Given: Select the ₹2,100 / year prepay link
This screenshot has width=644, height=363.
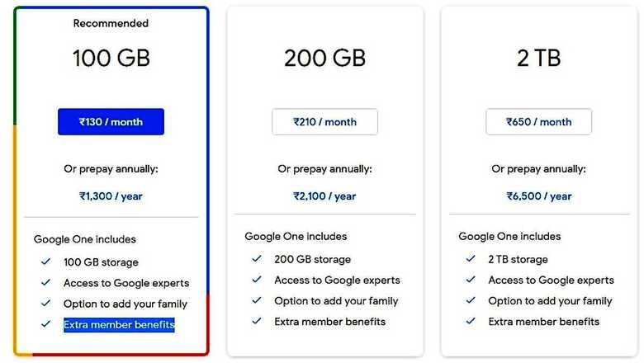Looking at the screenshot, I should coord(324,196).
